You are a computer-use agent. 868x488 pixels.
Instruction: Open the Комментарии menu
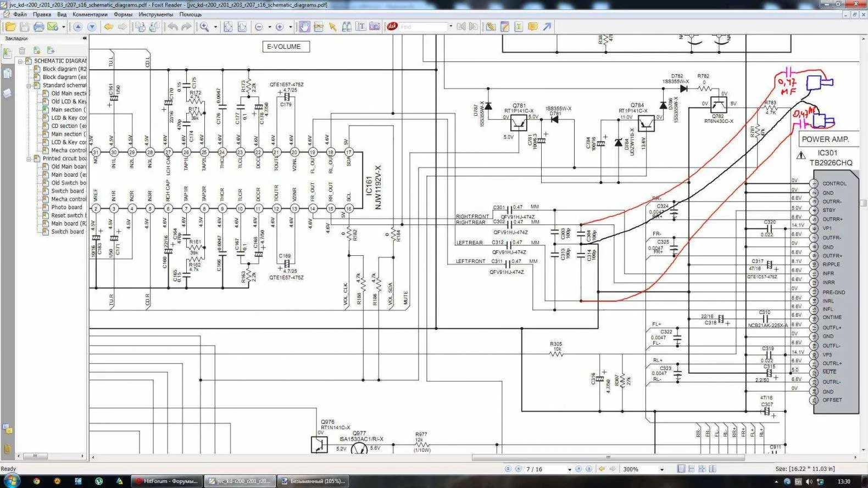pyautogui.click(x=90, y=14)
